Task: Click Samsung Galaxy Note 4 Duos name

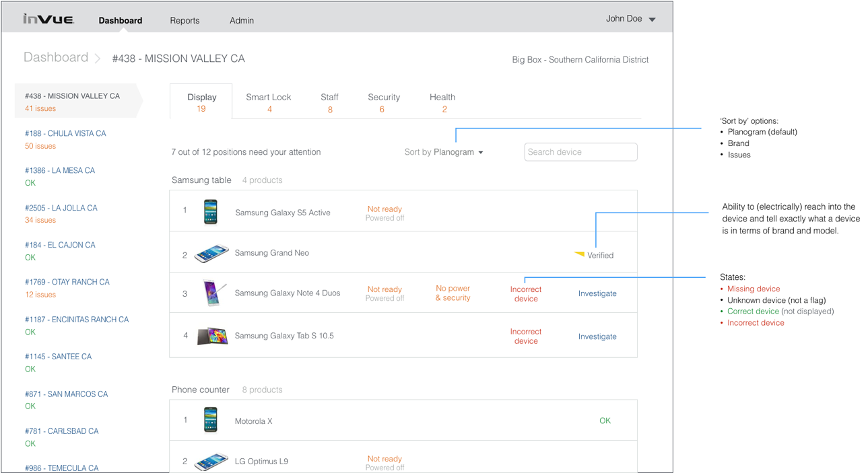Action: tap(288, 293)
